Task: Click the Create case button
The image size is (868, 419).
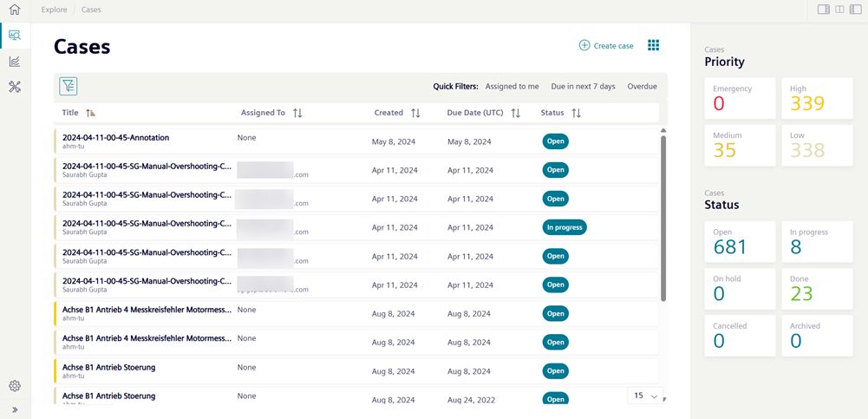Action: [x=606, y=46]
